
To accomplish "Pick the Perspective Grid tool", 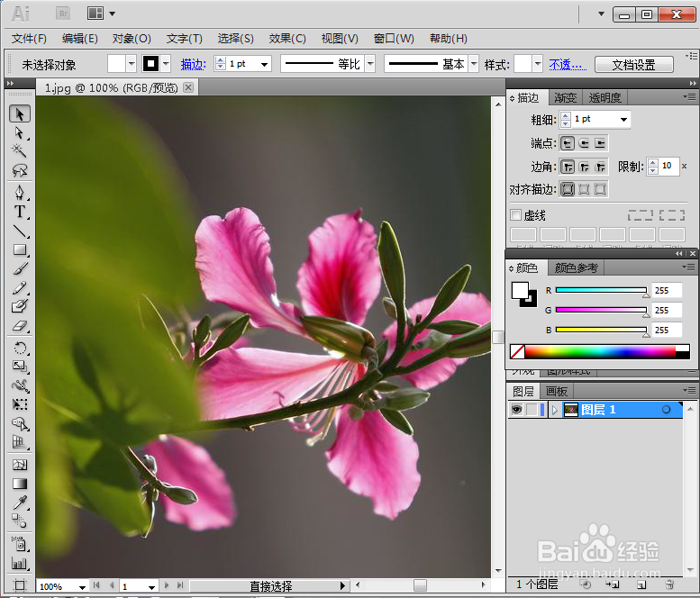I will tap(20, 442).
